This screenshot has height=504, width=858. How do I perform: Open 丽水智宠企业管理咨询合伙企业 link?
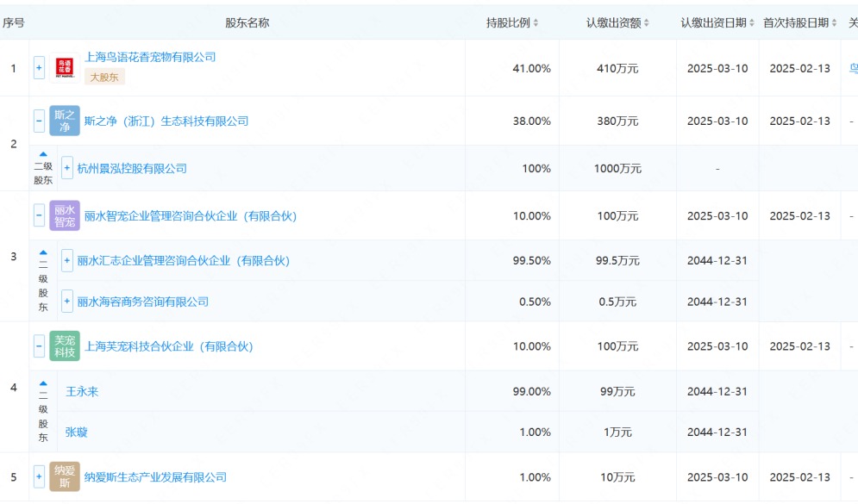[191, 216]
